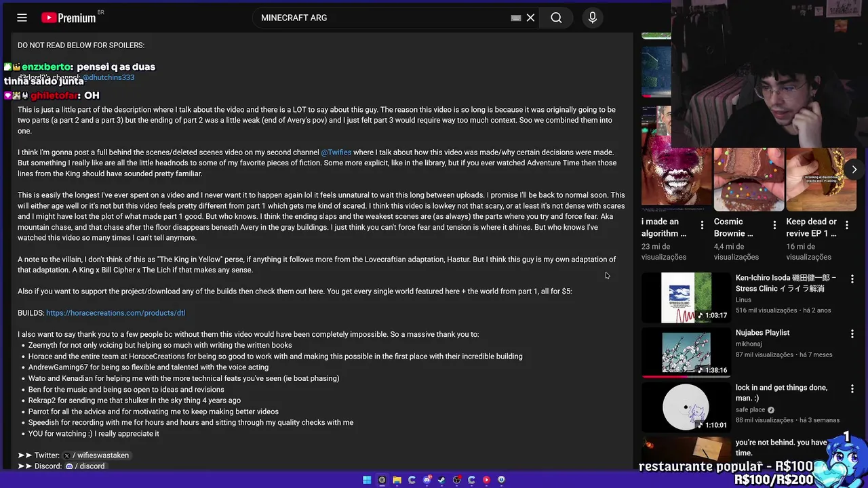This screenshot has height=488, width=868.
Task: Open the on-screen keyboard icon in search
Action: point(516,18)
